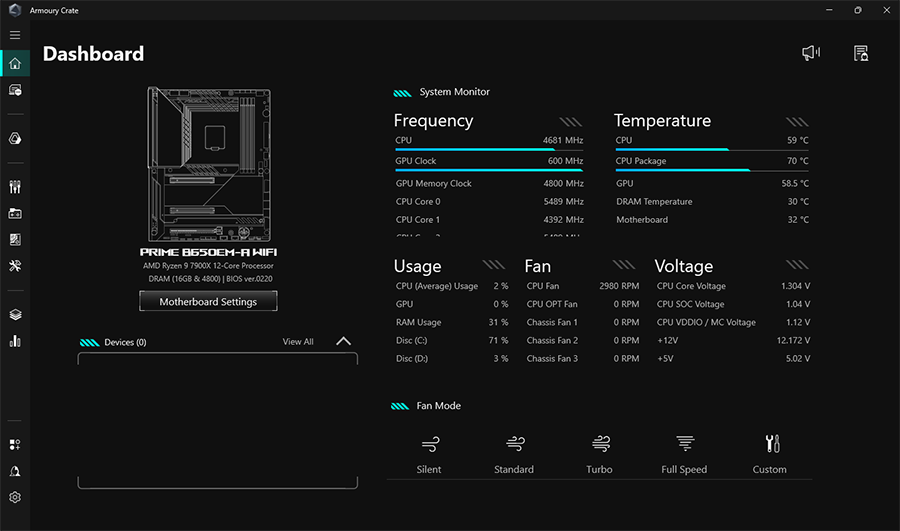The image size is (900, 531).
Task: Click the System Monitor heading
Action: 454,92
